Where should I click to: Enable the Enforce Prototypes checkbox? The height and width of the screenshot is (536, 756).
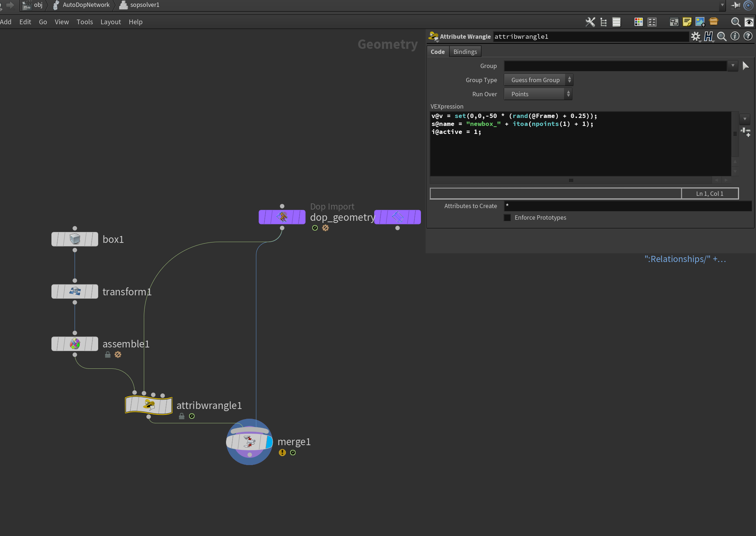coord(507,218)
